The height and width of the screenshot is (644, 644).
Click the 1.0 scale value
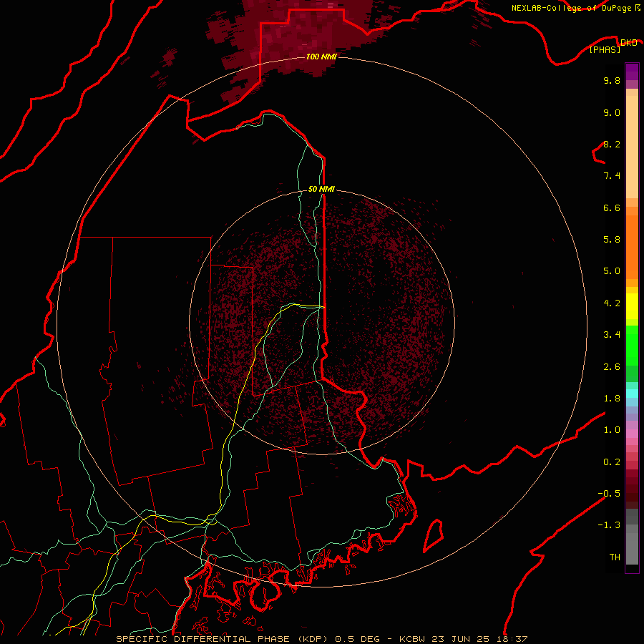click(x=612, y=430)
